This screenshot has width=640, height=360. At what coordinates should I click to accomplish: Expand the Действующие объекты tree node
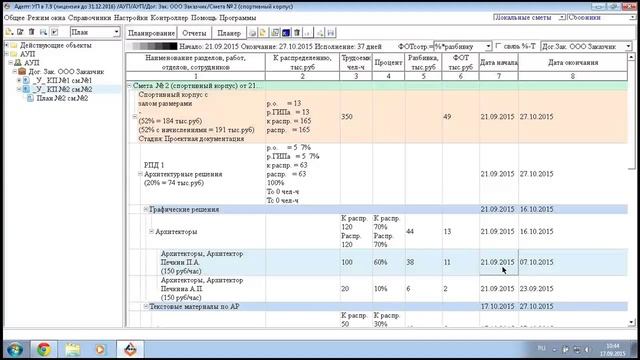point(7,45)
